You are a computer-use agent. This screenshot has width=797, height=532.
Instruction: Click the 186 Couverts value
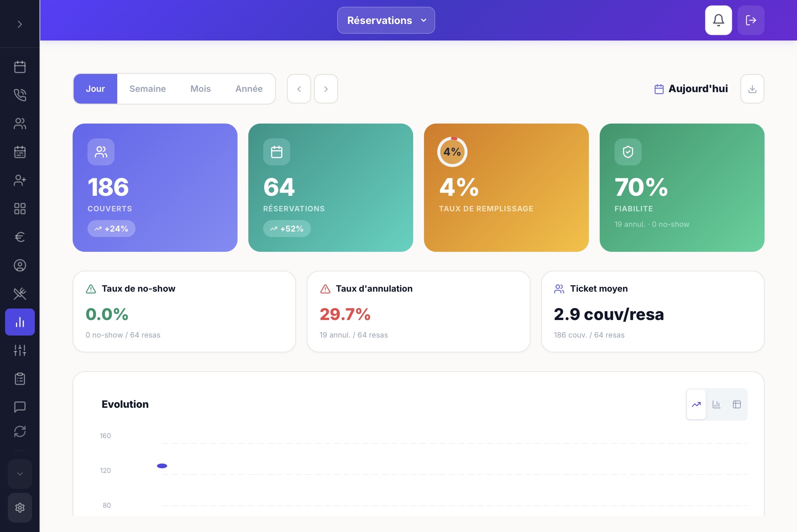(108, 187)
